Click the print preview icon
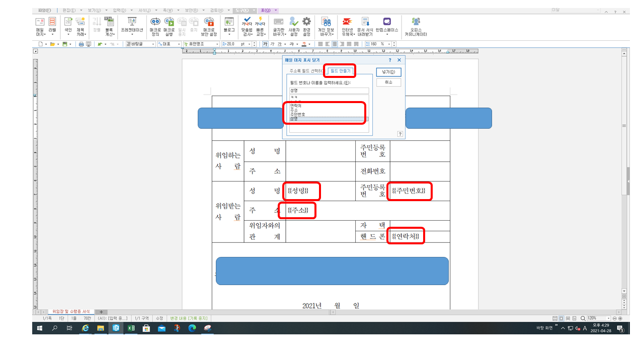The image size is (644, 362). point(89,44)
